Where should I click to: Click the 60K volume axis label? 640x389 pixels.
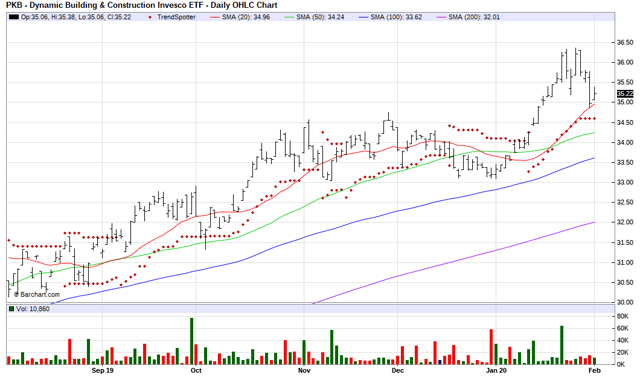(622, 328)
